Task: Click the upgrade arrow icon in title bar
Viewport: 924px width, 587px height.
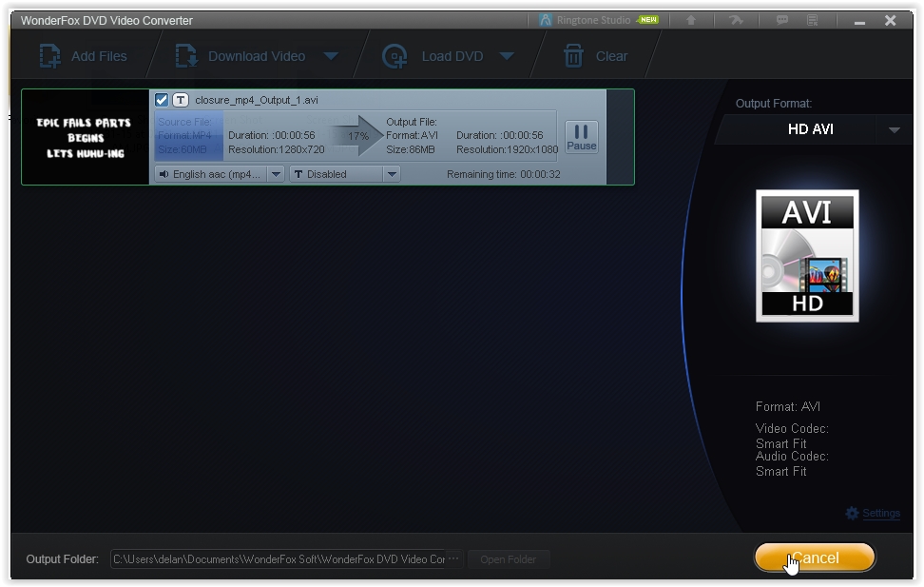Action: click(x=691, y=20)
